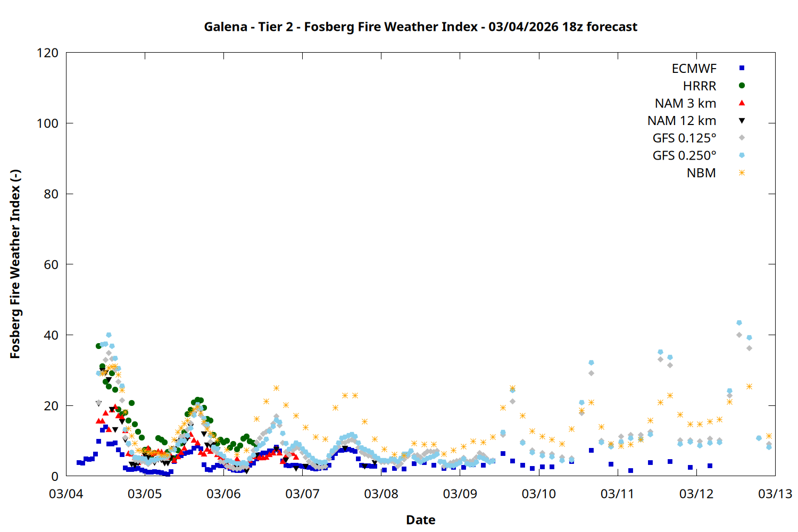This screenshot has width=798, height=532.
Task: Click the 'Date' x-axis title
Action: 420,520
